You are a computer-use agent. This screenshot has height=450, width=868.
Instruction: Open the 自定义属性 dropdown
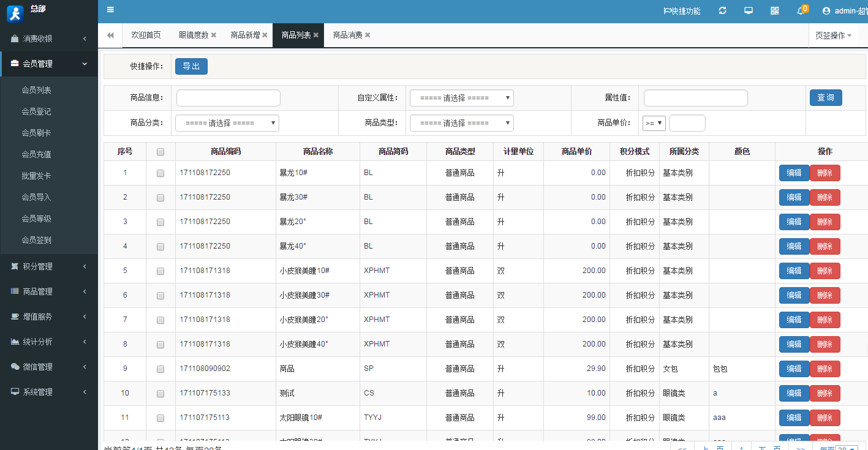(x=461, y=98)
